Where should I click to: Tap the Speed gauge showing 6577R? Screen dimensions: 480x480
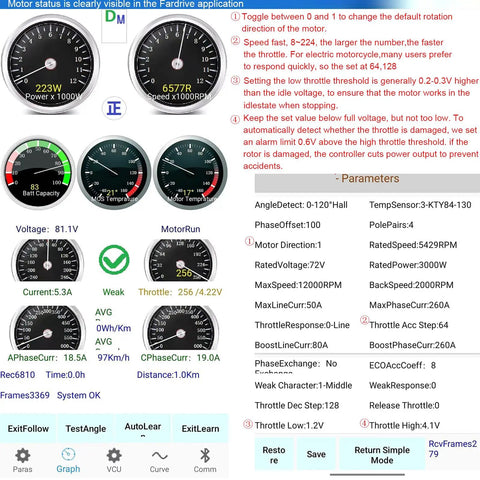pos(177,64)
